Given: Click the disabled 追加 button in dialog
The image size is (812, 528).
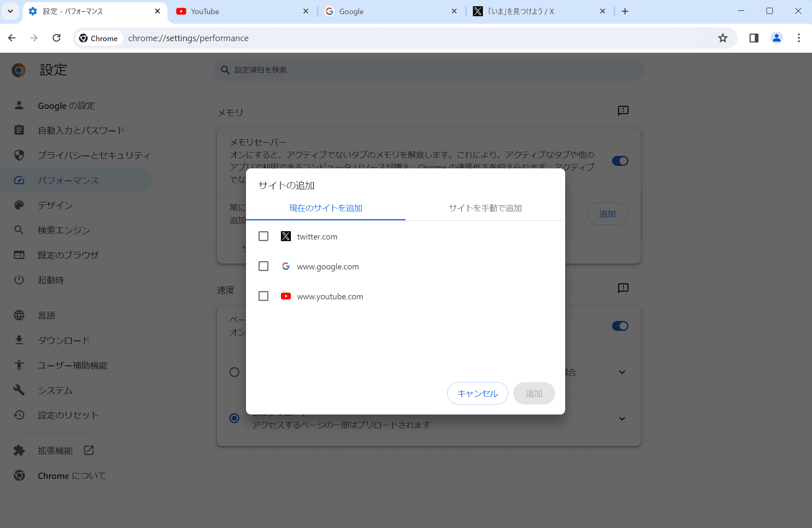Looking at the screenshot, I should (534, 393).
